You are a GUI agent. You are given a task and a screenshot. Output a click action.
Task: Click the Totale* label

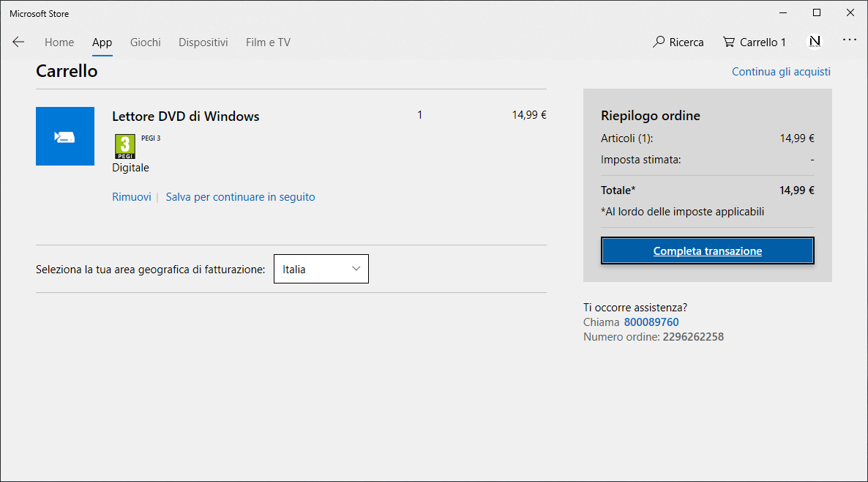pyautogui.click(x=618, y=190)
